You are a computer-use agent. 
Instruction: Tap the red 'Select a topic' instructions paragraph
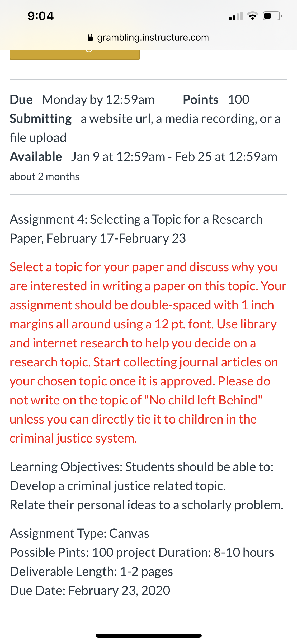point(148,353)
